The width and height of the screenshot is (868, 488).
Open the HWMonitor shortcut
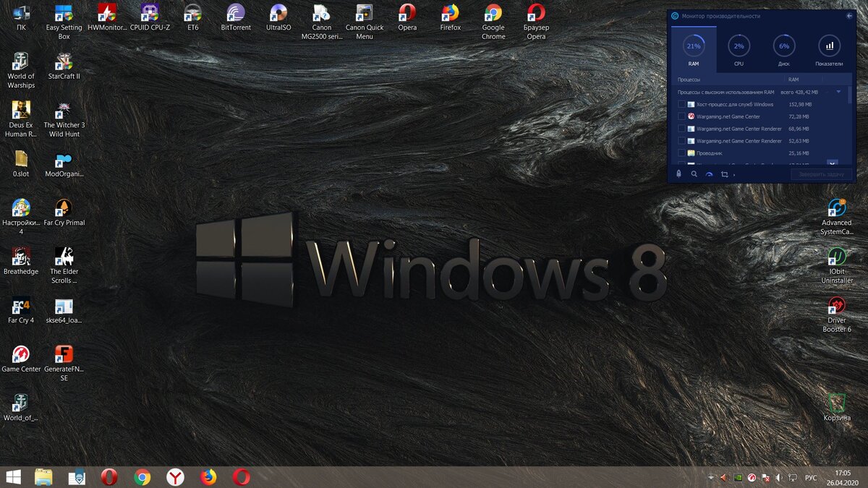pyautogui.click(x=106, y=19)
